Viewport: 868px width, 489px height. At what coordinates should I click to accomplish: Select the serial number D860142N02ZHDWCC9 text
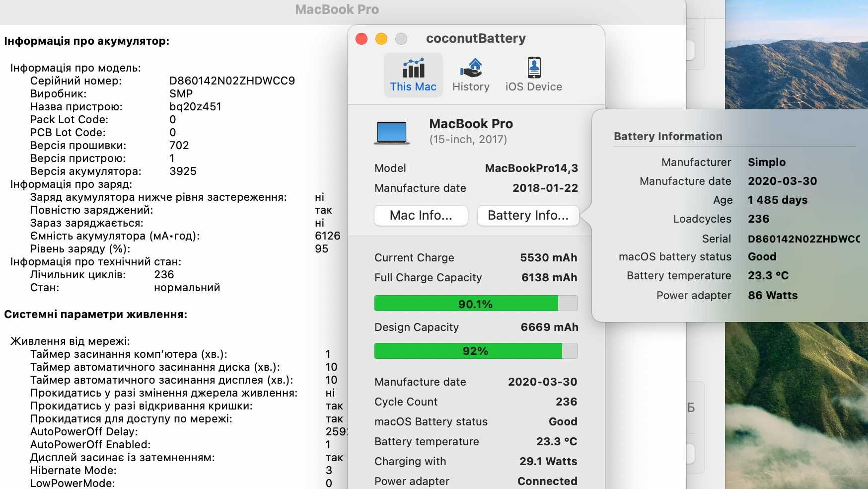tap(232, 81)
